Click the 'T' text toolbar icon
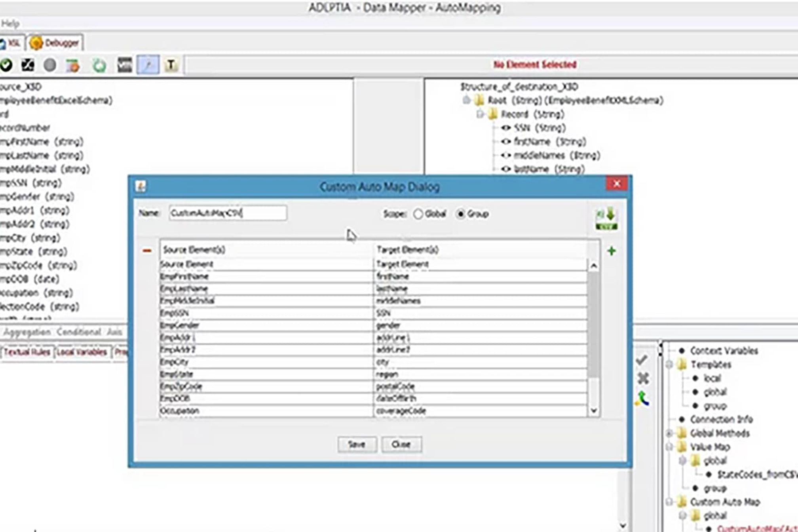 [x=171, y=65]
